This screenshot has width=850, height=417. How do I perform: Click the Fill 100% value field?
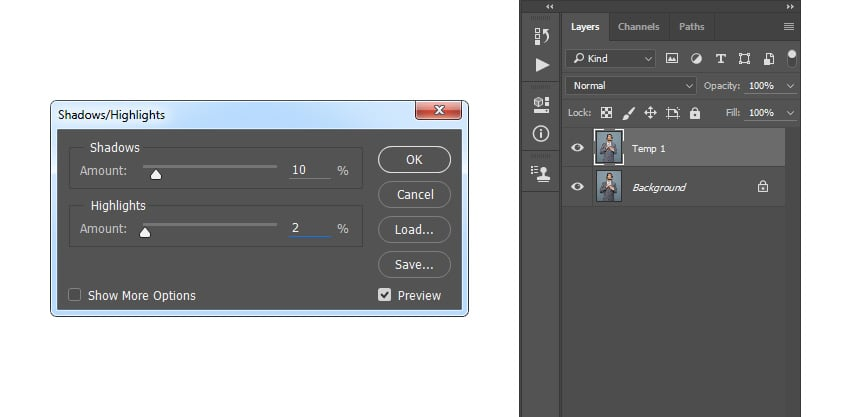tap(763, 113)
